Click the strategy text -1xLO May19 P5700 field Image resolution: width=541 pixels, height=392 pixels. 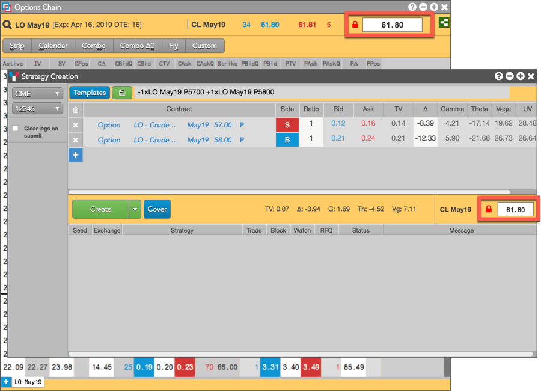322,92
